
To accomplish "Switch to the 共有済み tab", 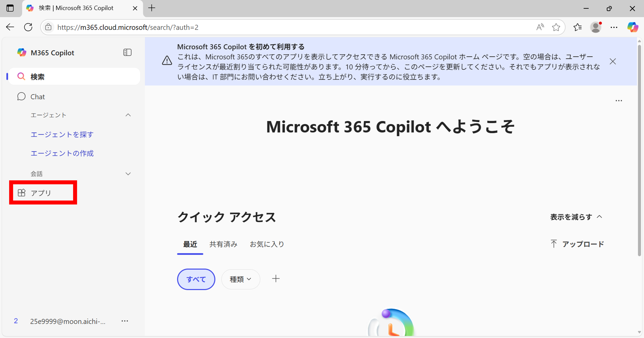I will click(x=223, y=244).
